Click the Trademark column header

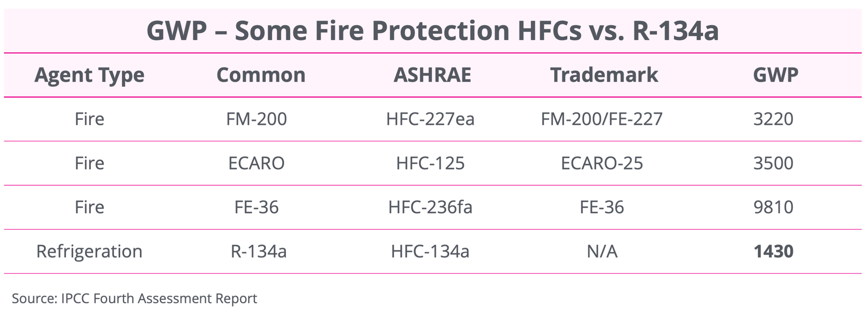click(x=604, y=74)
